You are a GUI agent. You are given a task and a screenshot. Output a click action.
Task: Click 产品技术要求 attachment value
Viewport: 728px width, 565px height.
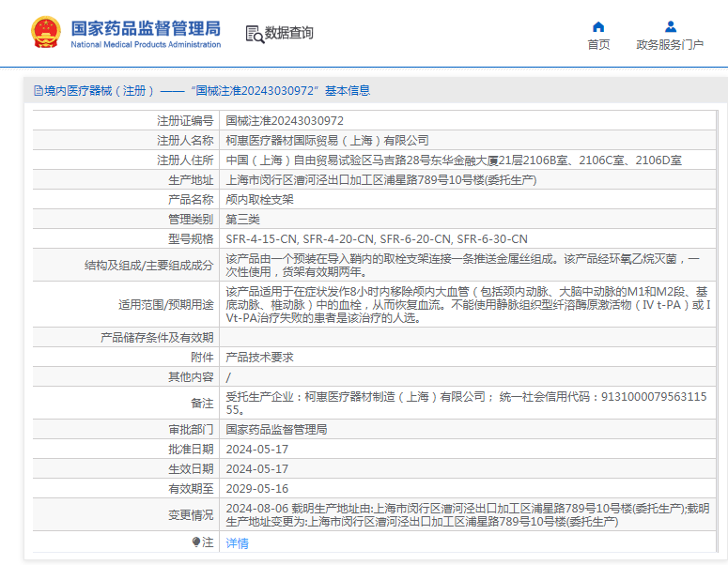click(x=259, y=358)
